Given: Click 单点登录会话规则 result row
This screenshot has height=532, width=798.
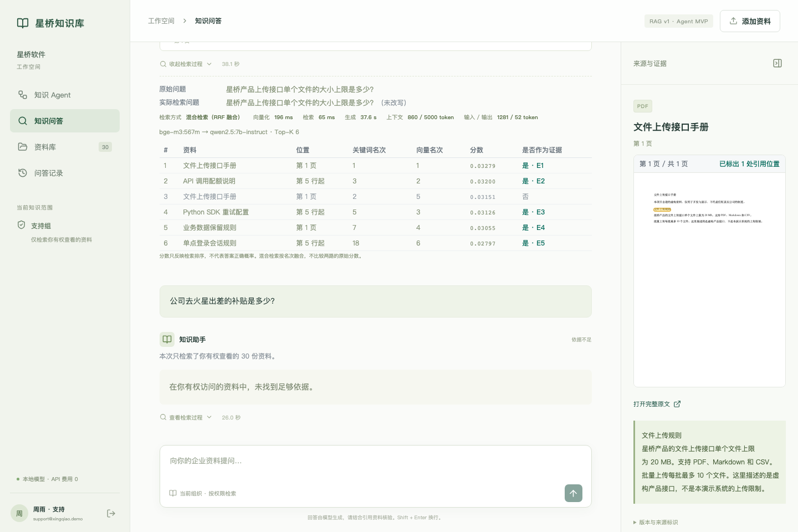Looking at the screenshot, I should pyautogui.click(x=375, y=243).
